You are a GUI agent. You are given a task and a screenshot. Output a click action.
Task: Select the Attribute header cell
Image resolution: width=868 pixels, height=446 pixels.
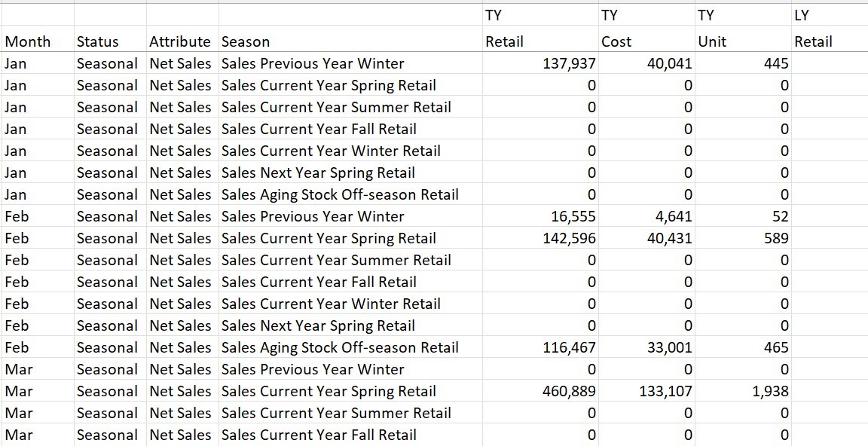coord(182,41)
